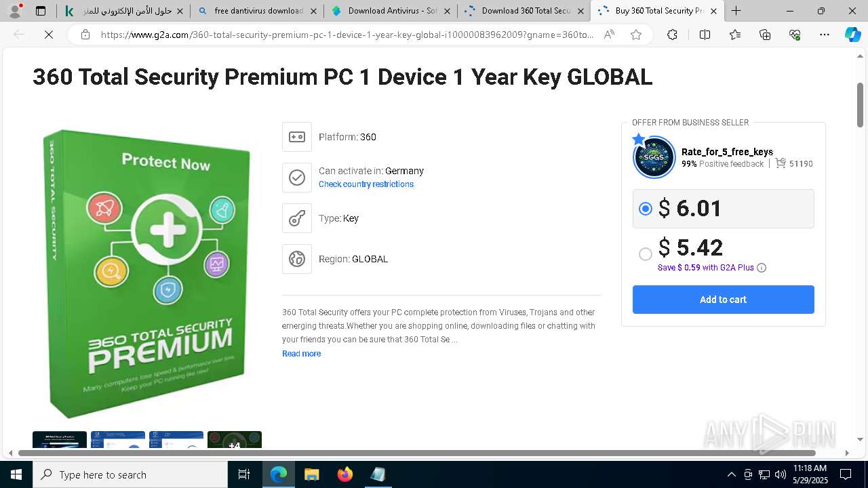The image size is (868, 488).
Task: Show hidden system tray icons
Action: [x=731, y=474]
